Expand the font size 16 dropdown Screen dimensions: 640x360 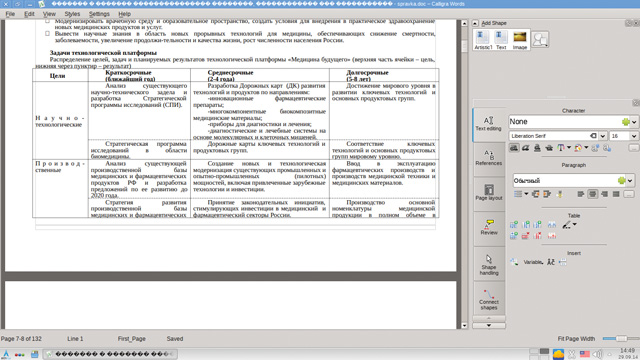(x=633, y=136)
